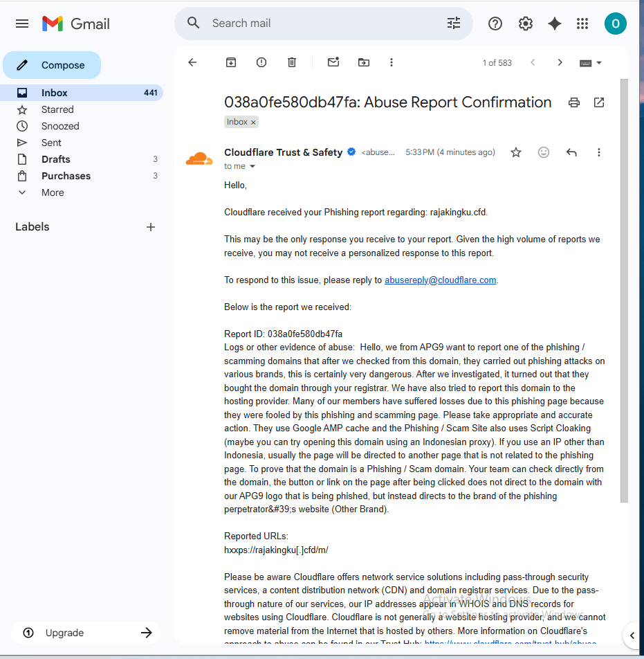
Task: Open search options filter icon
Action: [454, 23]
